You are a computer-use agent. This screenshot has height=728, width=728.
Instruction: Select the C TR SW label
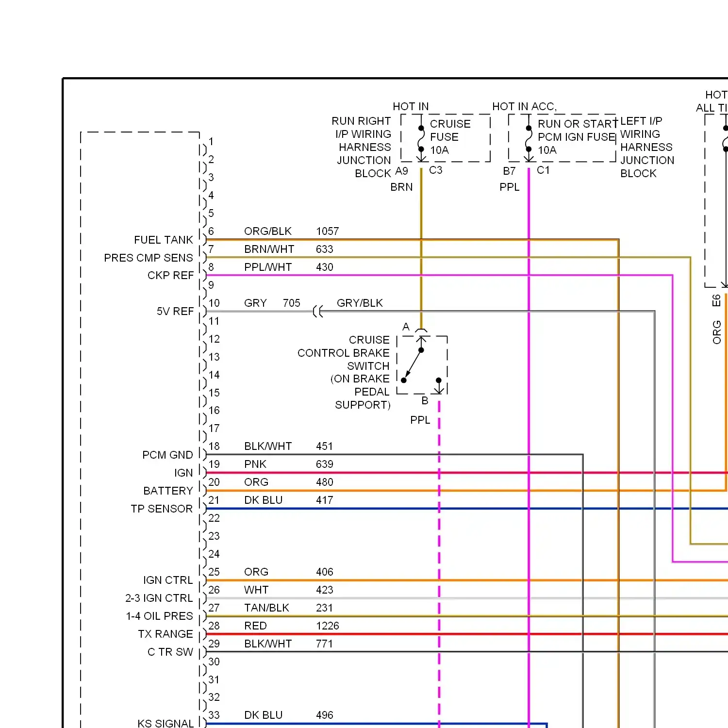(x=170, y=652)
